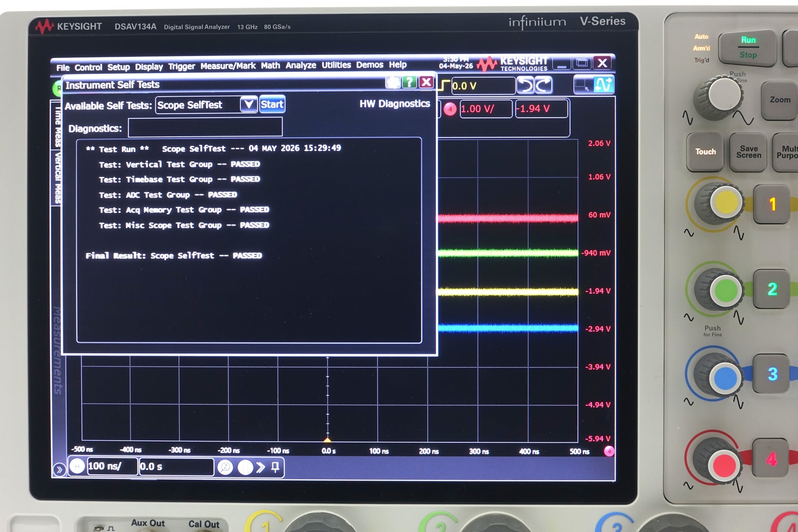Click the Test Run timestamp header line
The image size is (798, 532).
point(214,148)
